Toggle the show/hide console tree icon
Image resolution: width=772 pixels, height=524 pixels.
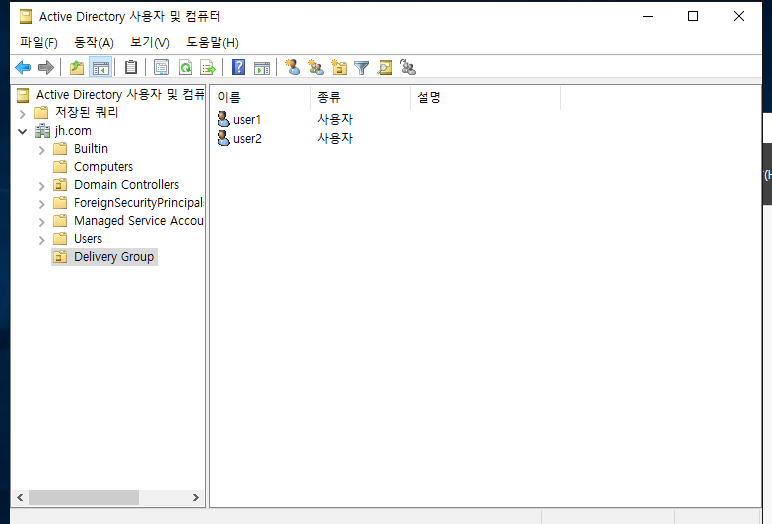pos(100,67)
